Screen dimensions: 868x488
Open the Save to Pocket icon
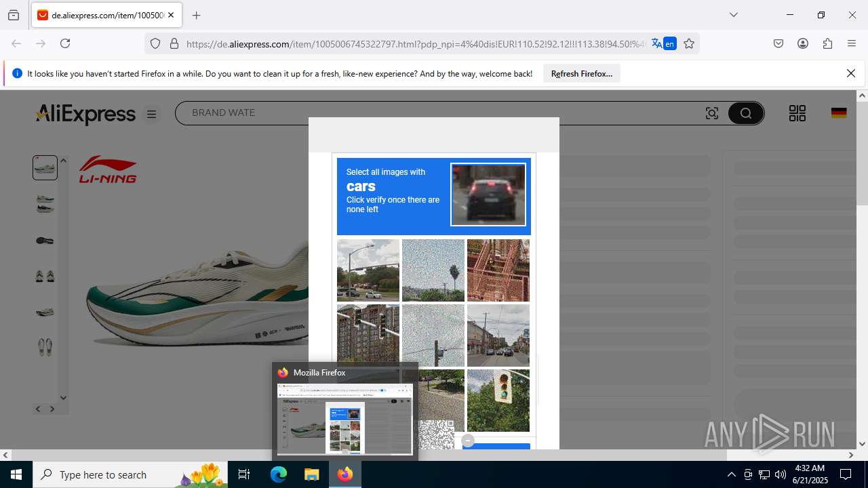click(778, 43)
